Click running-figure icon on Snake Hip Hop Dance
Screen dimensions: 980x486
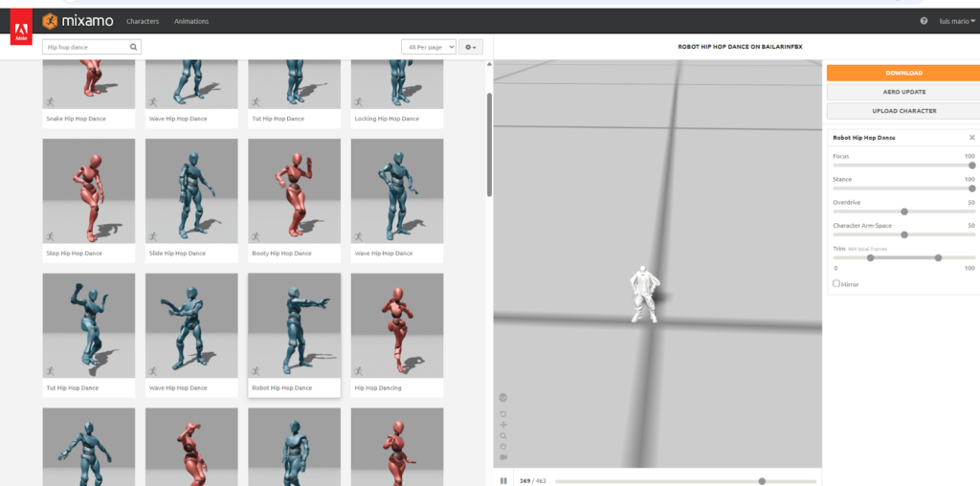coord(50,102)
